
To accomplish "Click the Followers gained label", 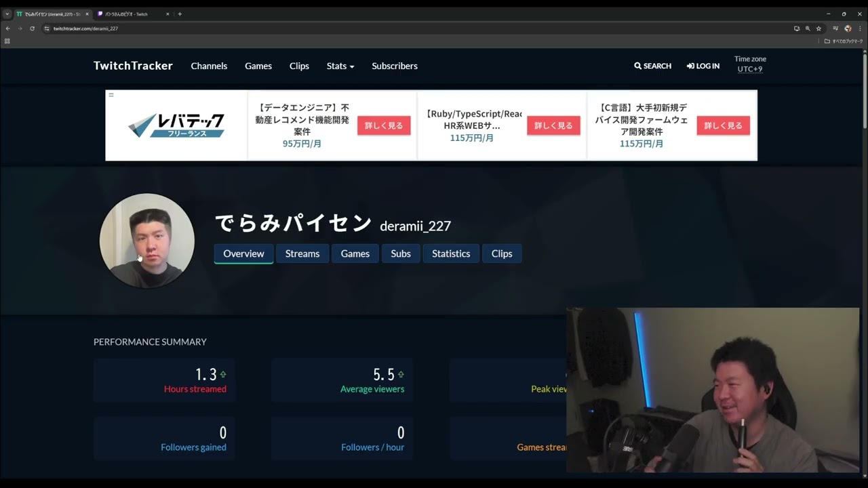I will pos(193,447).
